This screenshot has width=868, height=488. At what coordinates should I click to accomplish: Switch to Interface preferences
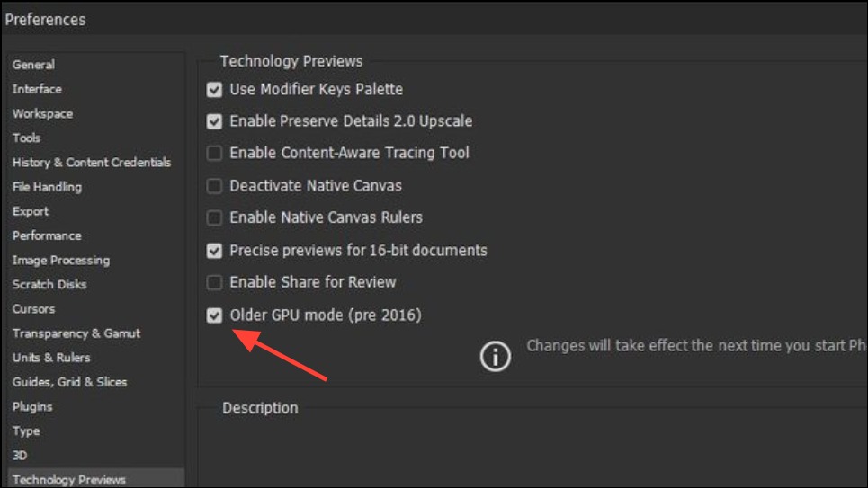(37, 89)
